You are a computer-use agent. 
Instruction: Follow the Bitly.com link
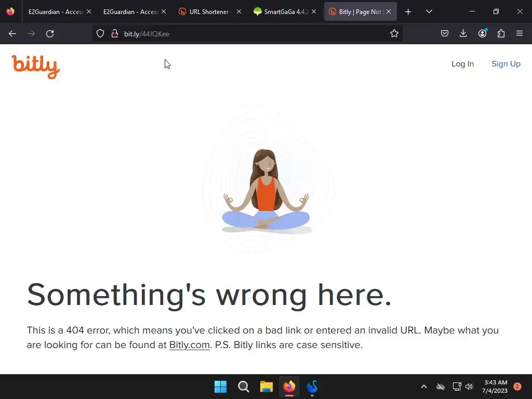[189, 345]
